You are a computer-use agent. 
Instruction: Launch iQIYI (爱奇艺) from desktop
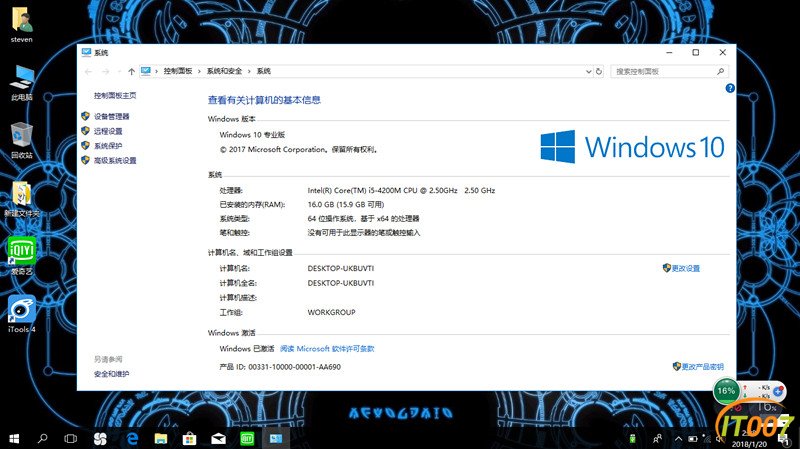pyautogui.click(x=21, y=257)
